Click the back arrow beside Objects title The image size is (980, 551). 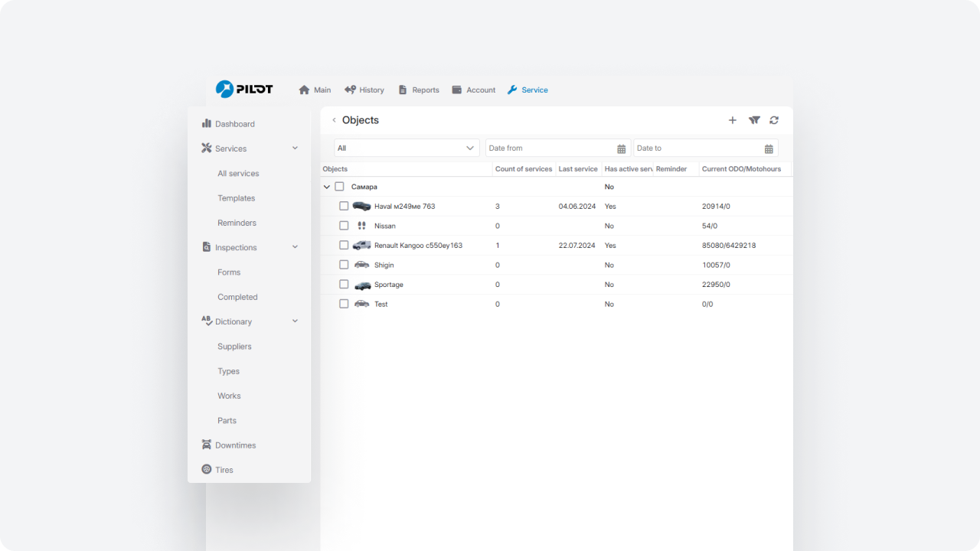point(334,120)
